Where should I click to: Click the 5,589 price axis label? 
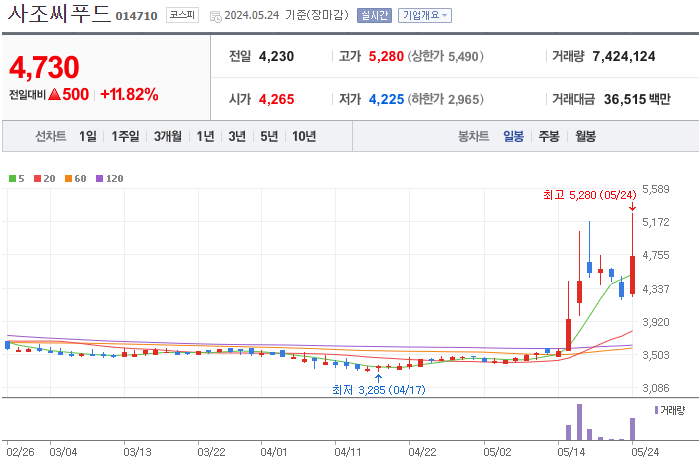[656, 189]
